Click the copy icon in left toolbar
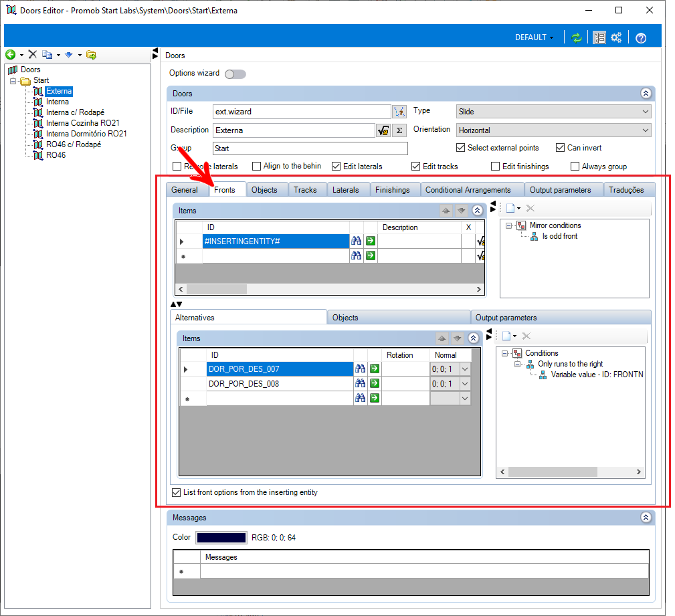Viewport: 675px width, 616px height. click(47, 55)
